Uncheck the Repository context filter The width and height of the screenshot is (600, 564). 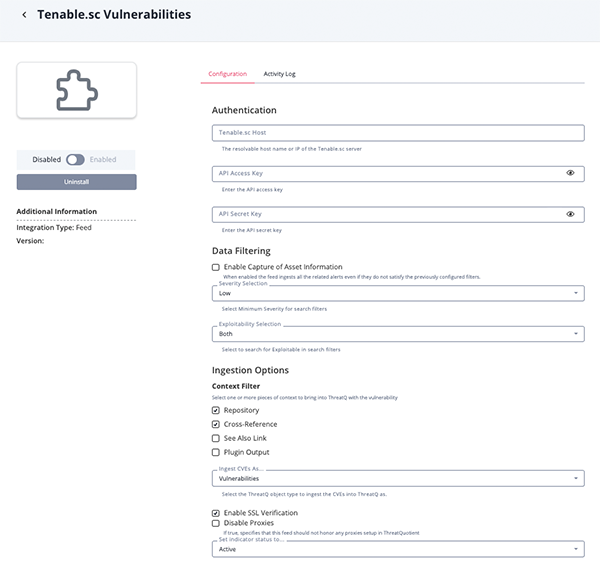tap(216, 410)
